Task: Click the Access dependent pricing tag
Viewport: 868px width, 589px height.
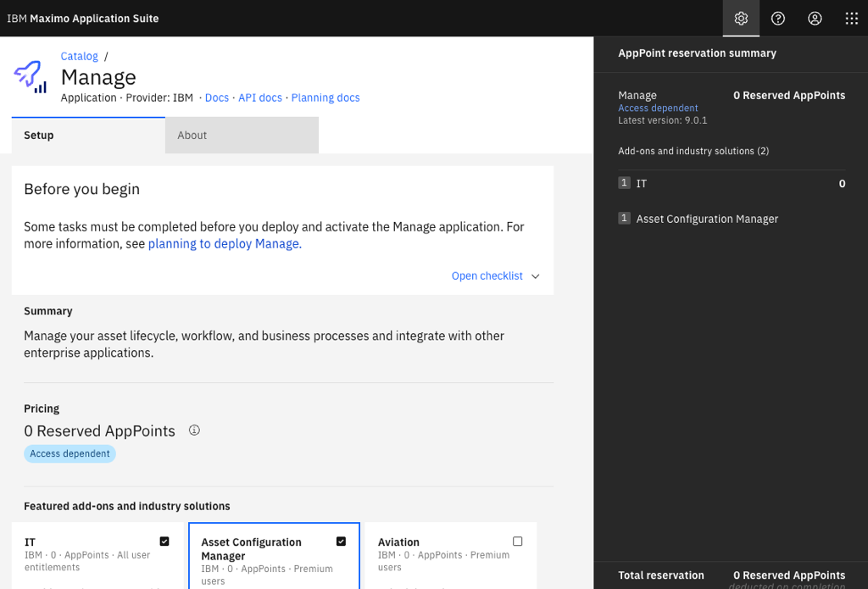Action: [70, 454]
